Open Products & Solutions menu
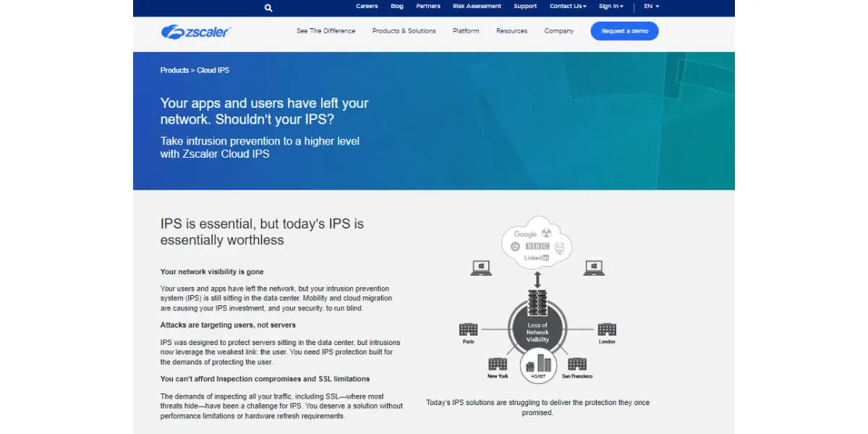The image size is (868, 434). coord(404,31)
